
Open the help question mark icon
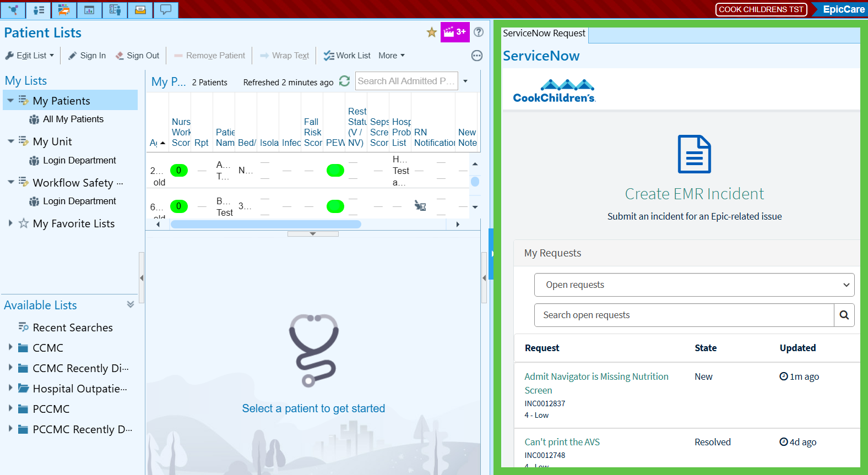[479, 32]
